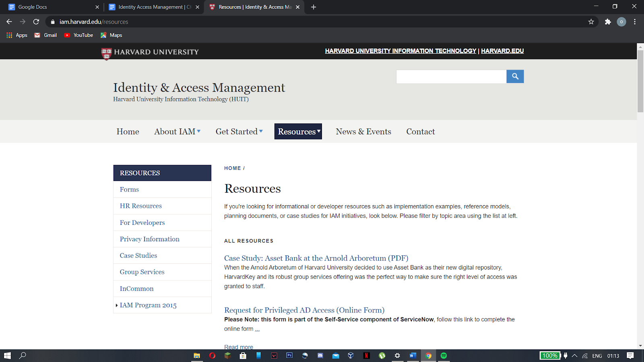Viewport: 644px width, 362px height.
Task: Open Photoshop from the taskbar
Action: click(x=289, y=356)
